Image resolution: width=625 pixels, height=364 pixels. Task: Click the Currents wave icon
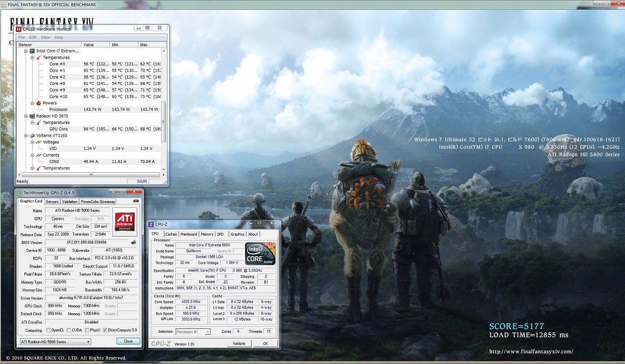coord(39,155)
